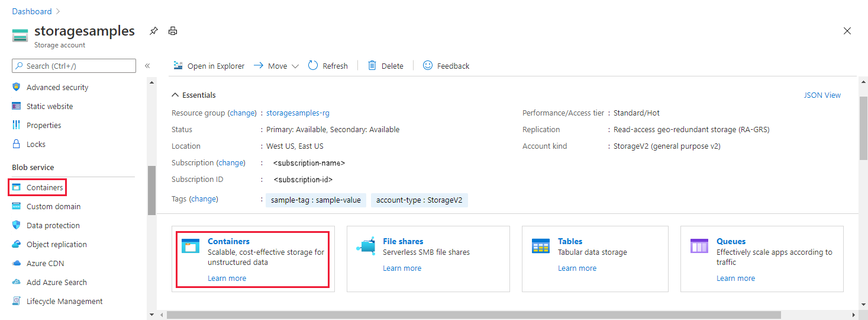
Task: Click the Add Azure Search icon
Action: point(17,282)
